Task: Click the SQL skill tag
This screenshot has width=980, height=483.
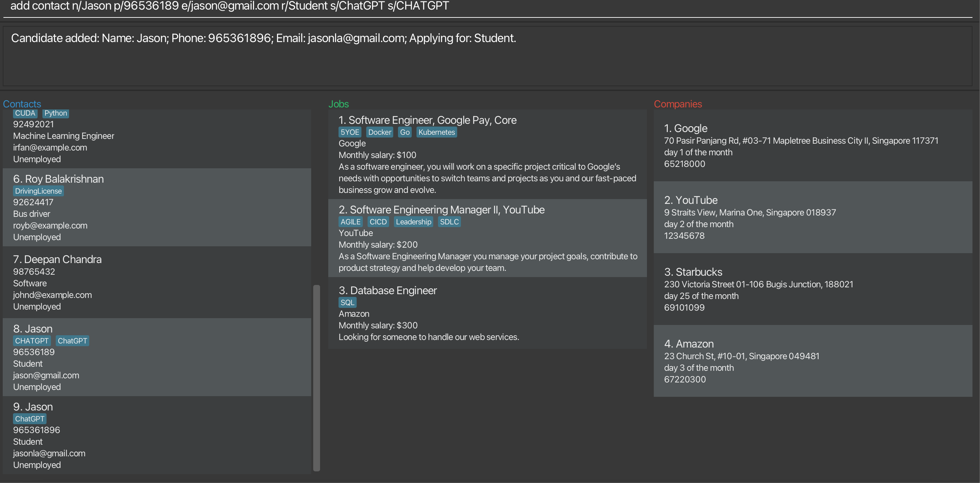Action: coord(347,302)
